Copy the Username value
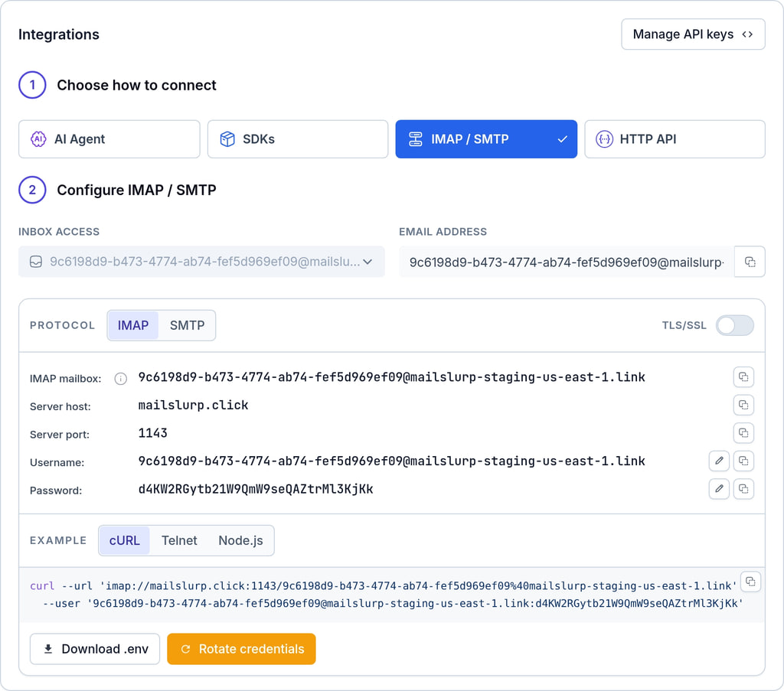This screenshot has width=784, height=691. tap(743, 461)
